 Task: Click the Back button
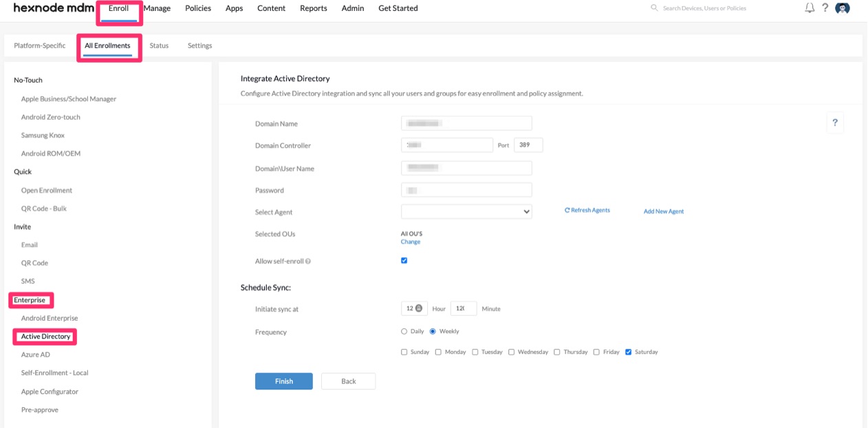click(x=349, y=381)
